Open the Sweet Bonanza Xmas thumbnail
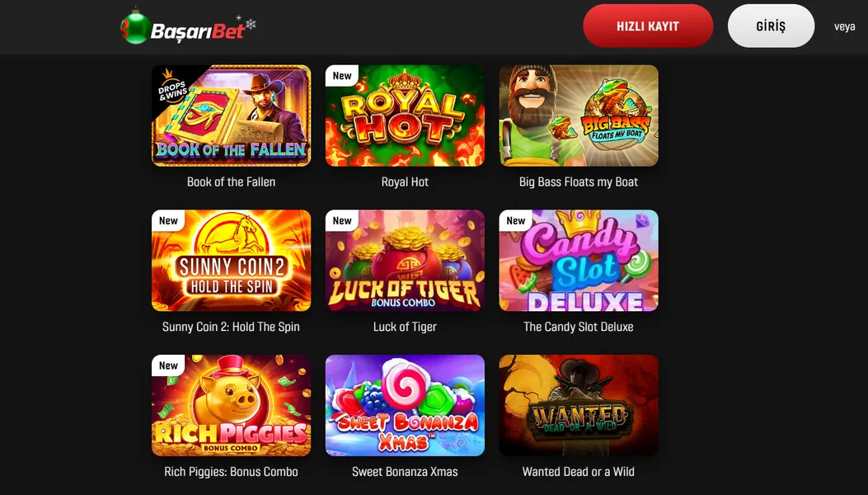 (405, 405)
